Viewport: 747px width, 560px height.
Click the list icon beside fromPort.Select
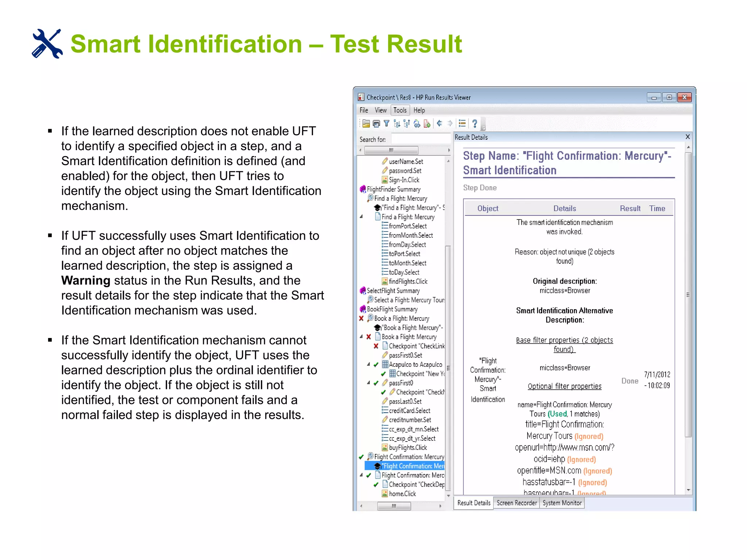click(x=385, y=226)
